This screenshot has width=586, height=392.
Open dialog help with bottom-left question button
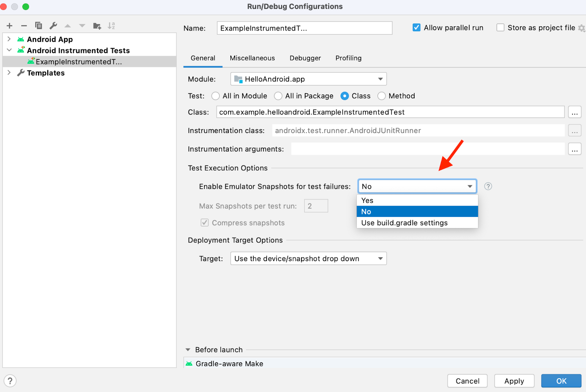[x=10, y=381]
